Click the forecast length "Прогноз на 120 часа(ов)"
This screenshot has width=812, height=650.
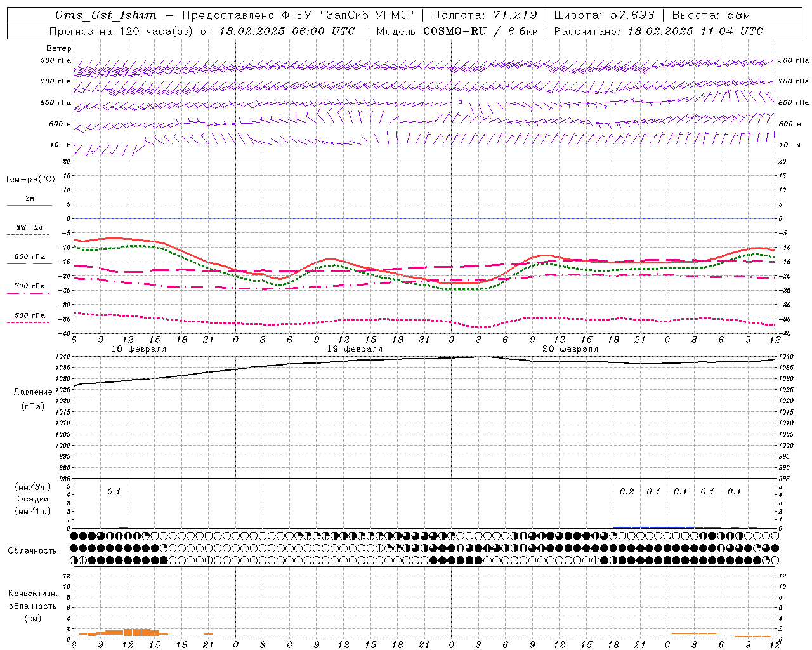pos(122,31)
